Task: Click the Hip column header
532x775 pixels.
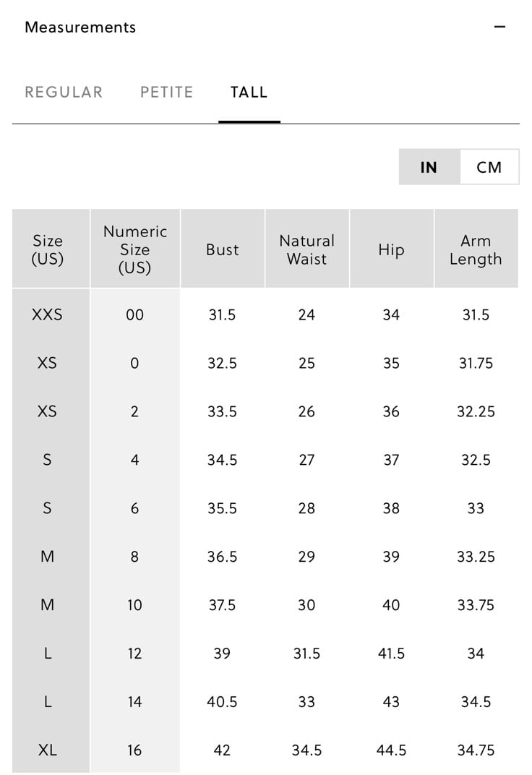Action: click(x=391, y=249)
